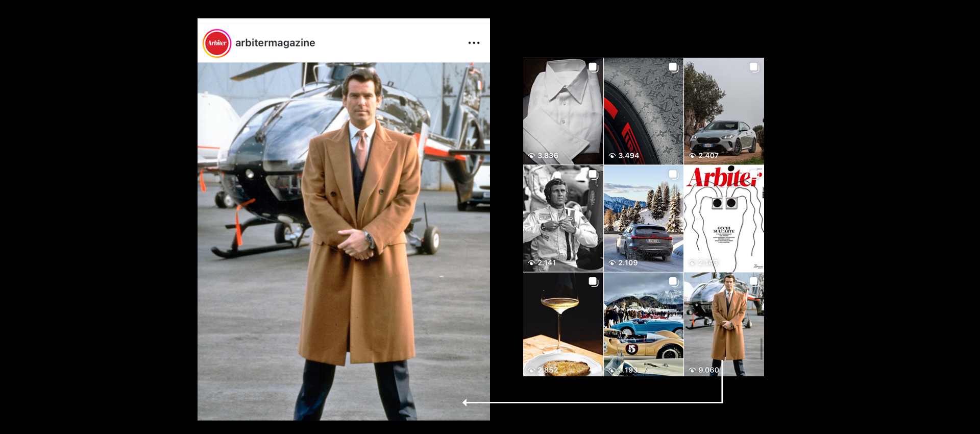Click the eye views icon showing 3.494

[x=612, y=156]
